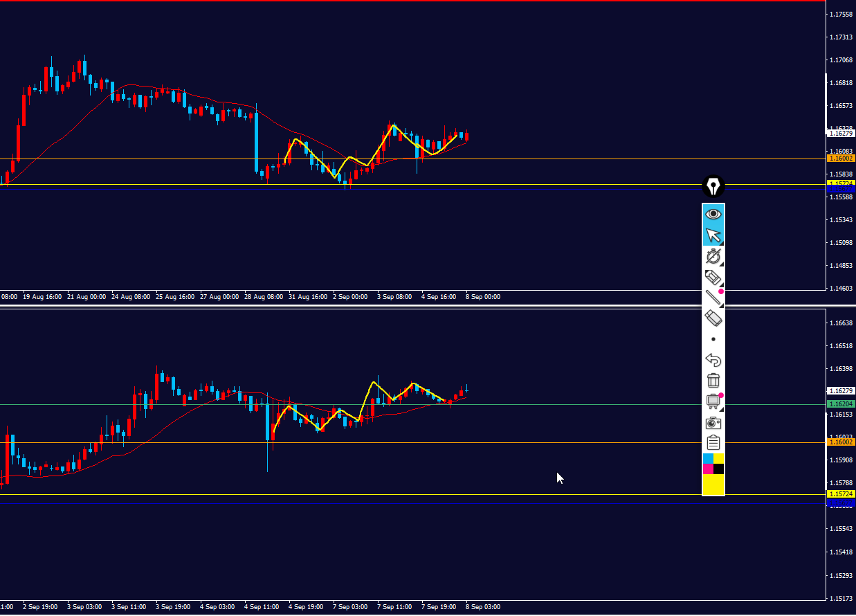856x616 pixels.
Task: Click the crossed stopwatch tool icon
Action: click(713, 257)
